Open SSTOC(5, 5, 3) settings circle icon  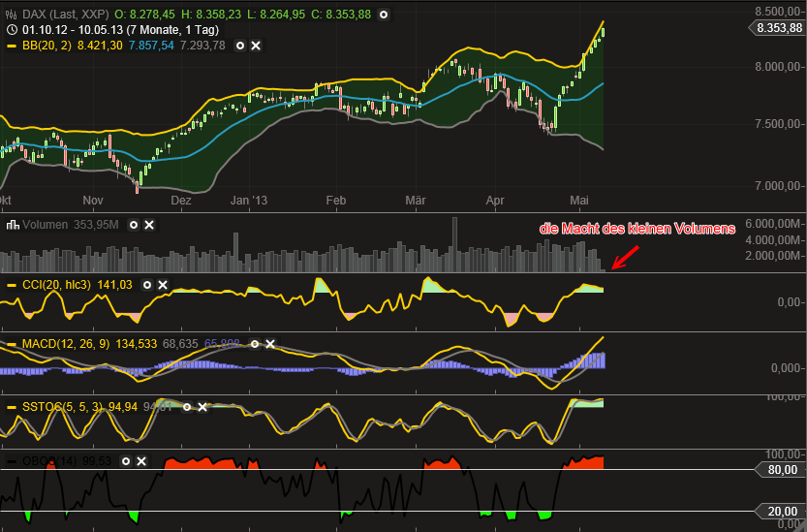point(187,407)
